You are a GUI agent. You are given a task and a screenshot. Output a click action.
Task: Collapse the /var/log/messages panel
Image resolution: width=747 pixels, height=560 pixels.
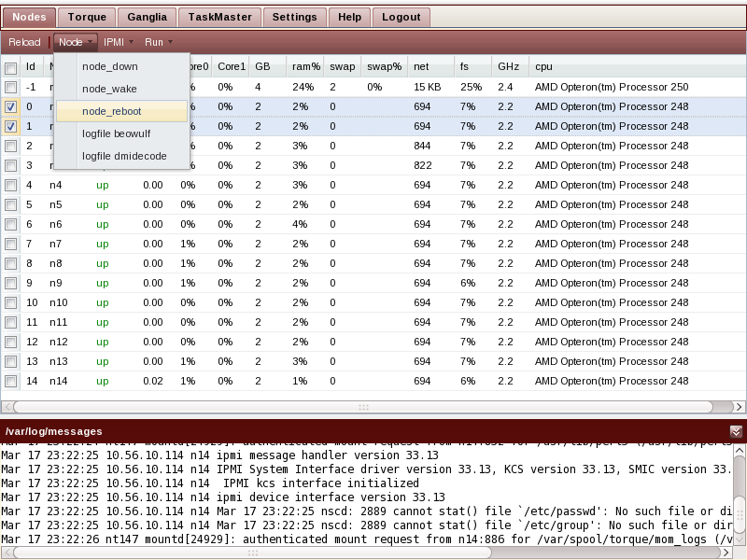pos(736,431)
